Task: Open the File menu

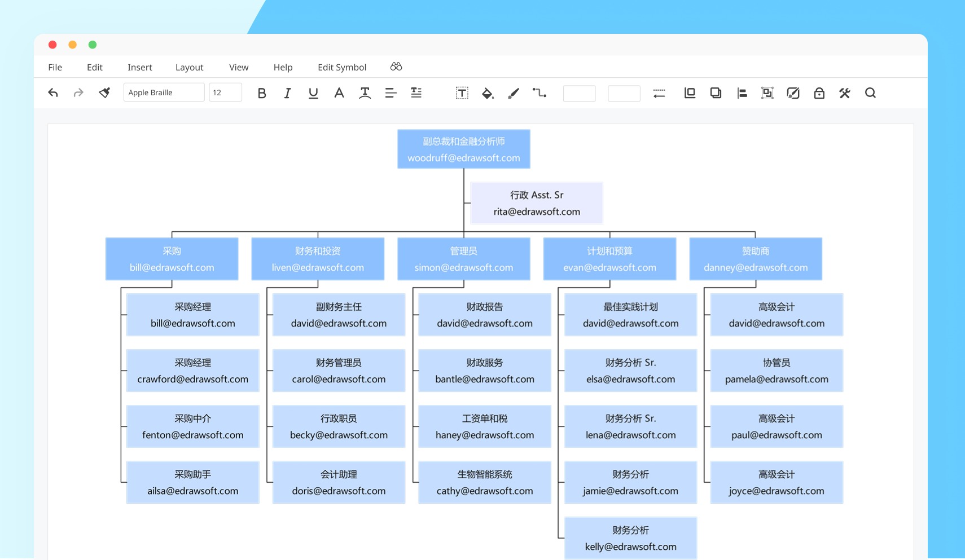Action: pos(55,67)
